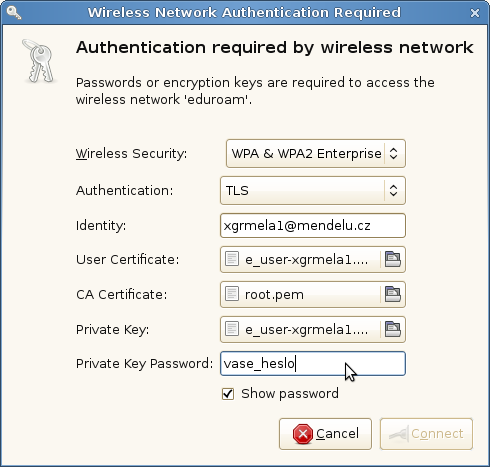490x467 pixels.
Task: Expand the Wireless Security dropdown
Action: 316,153
